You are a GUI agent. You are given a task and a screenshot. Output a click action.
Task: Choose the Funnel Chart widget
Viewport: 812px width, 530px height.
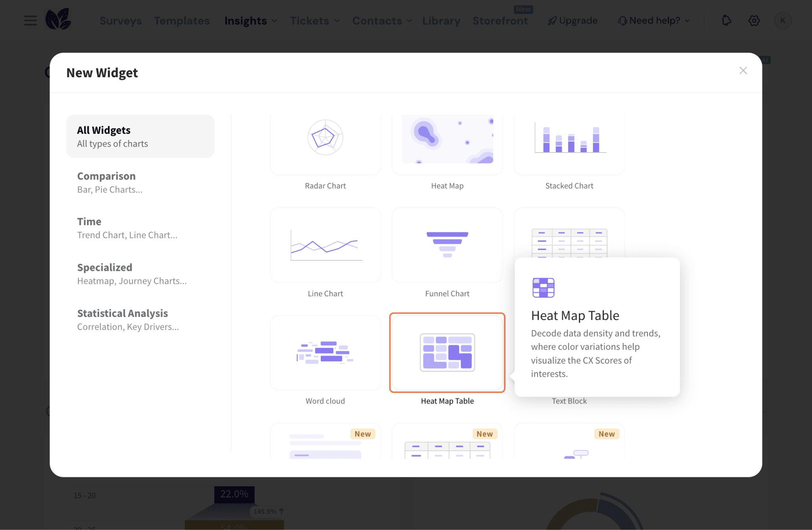[x=447, y=245]
